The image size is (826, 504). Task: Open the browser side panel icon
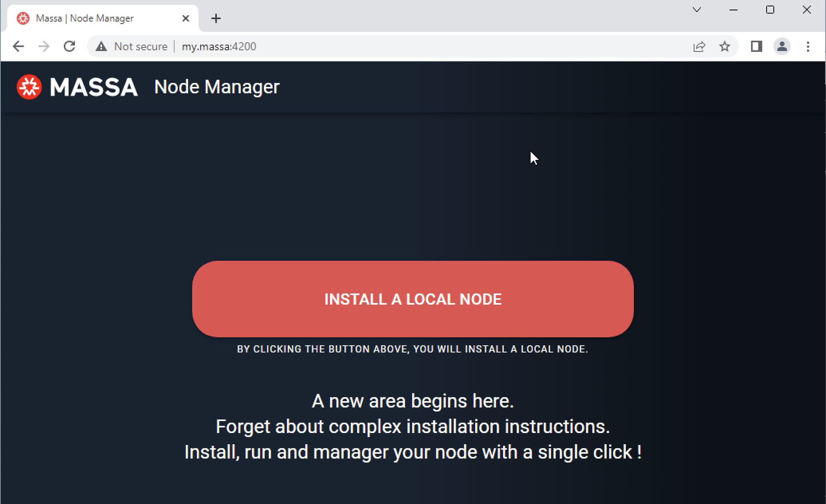click(x=756, y=46)
